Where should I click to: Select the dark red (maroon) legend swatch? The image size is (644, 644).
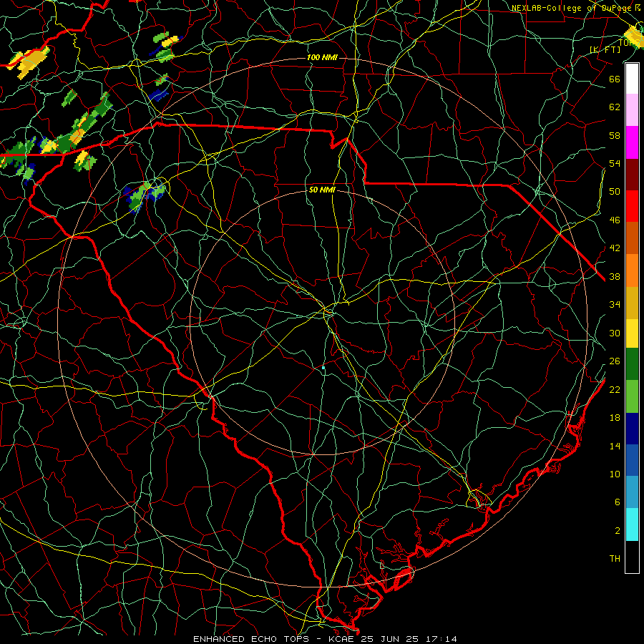coord(632,174)
